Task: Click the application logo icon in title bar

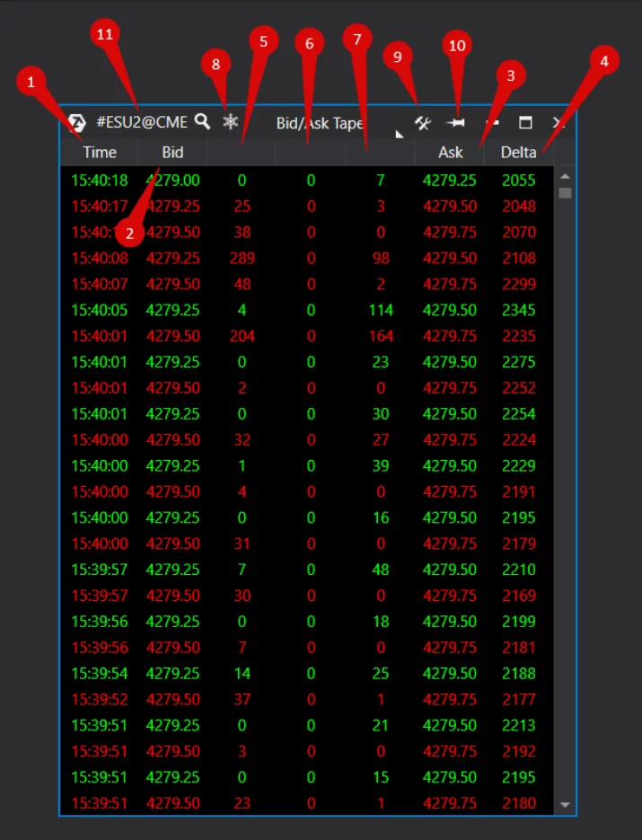Action: [x=76, y=123]
